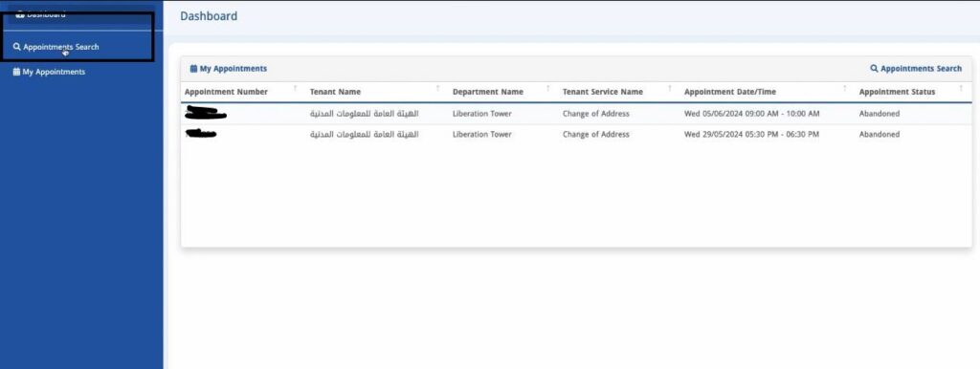Sort by Appointment Number using its arrow

pyautogui.click(x=295, y=89)
